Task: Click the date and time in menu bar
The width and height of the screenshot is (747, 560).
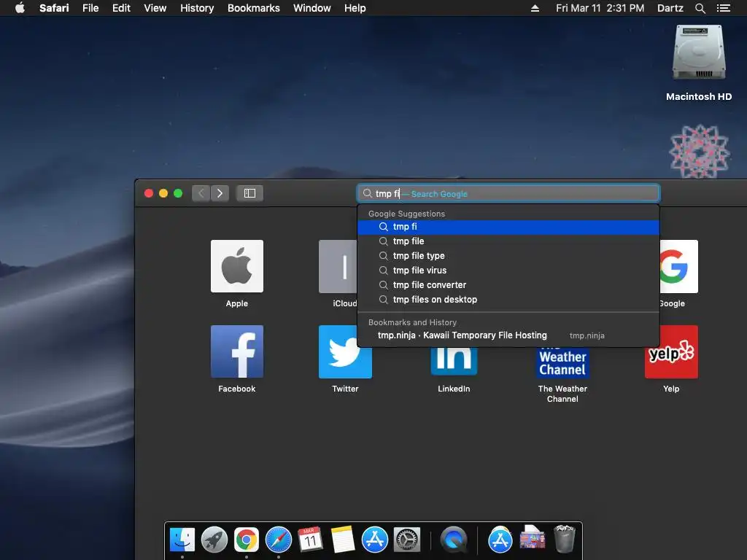Action: tap(600, 8)
